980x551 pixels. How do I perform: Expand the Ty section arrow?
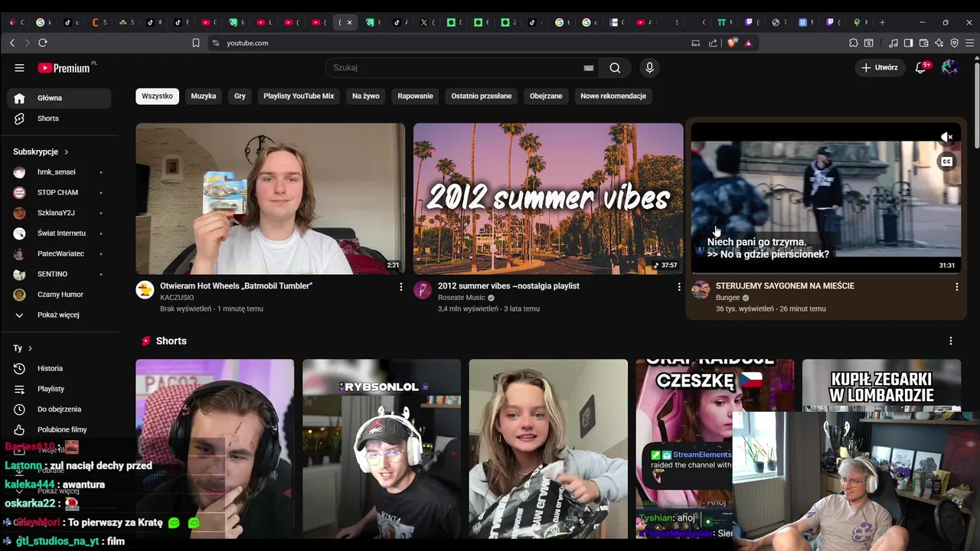[30, 348]
